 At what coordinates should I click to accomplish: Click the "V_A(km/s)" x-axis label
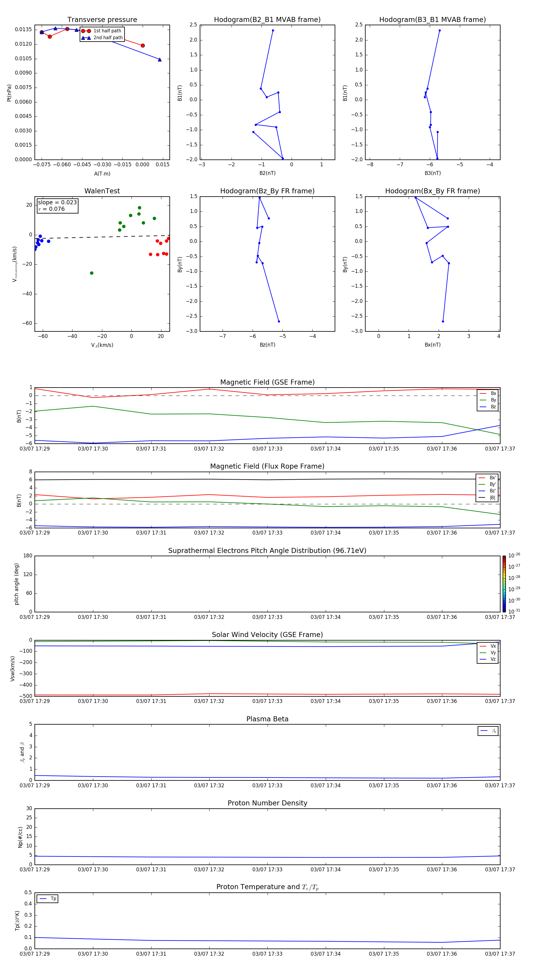pyautogui.click(x=102, y=345)
